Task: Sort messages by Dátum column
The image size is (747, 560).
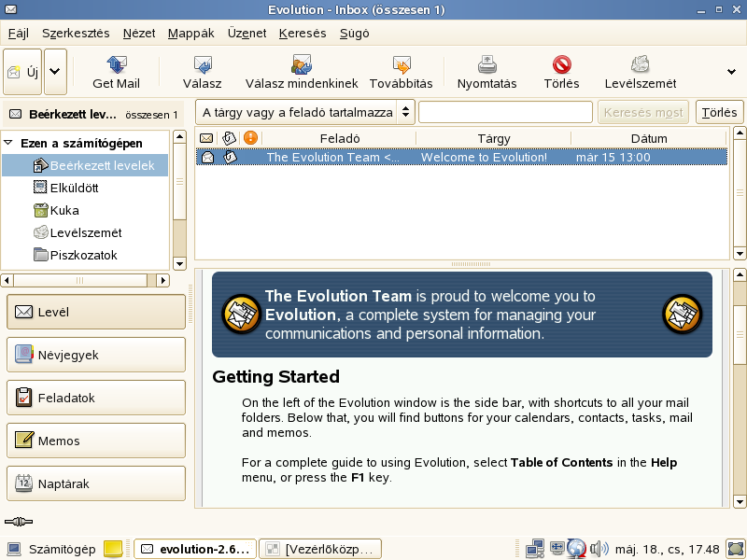Action: pos(649,138)
